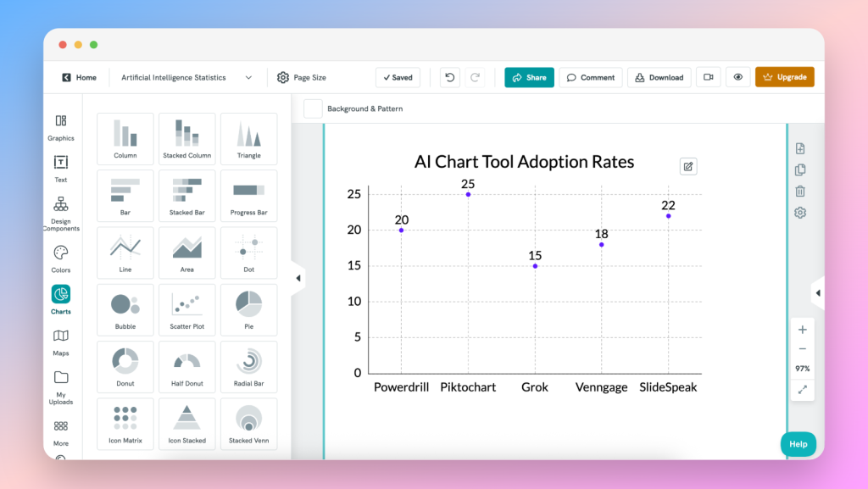The width and height of the screenshot is (868, 489).
Task: Click the Piktochart data point dot
Action: point(468,195)
